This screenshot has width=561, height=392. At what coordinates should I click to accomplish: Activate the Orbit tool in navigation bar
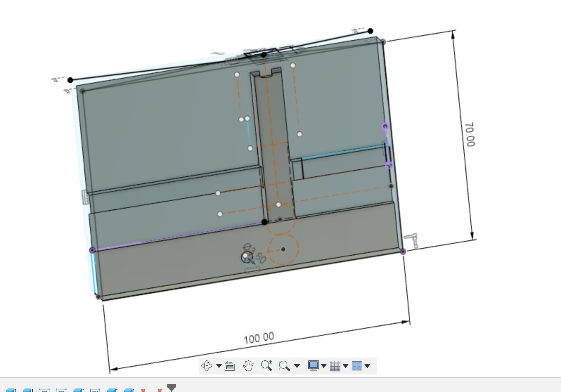coord(207,366)
